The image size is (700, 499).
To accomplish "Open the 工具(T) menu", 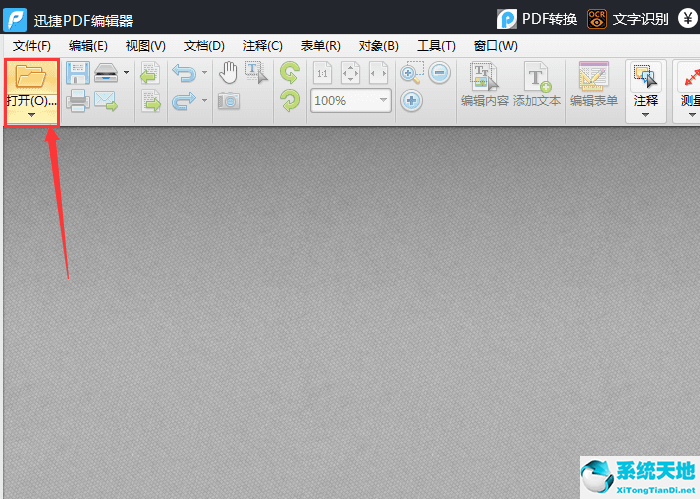I will pos(436,46).
